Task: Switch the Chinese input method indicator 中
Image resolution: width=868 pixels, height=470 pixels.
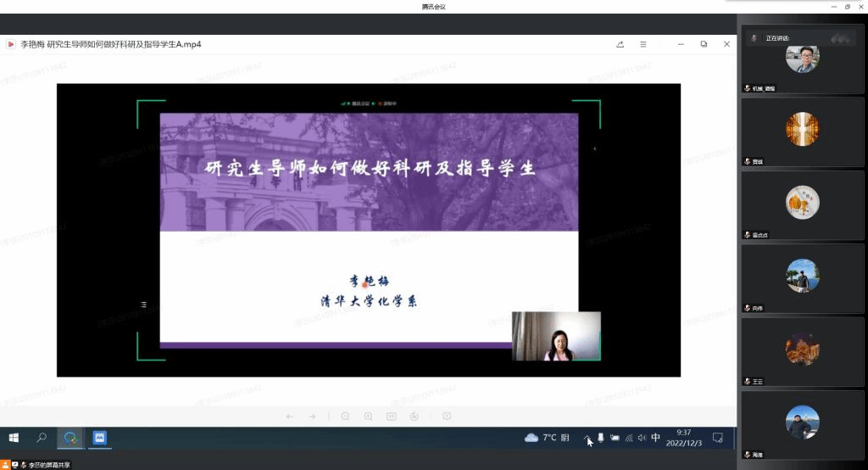Action: point(655,438)
